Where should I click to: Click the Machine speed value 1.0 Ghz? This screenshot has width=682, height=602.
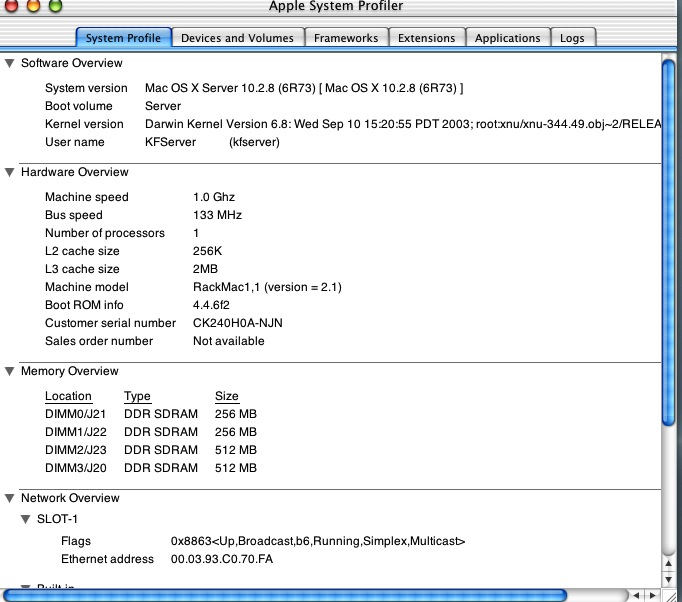[214, 197]
